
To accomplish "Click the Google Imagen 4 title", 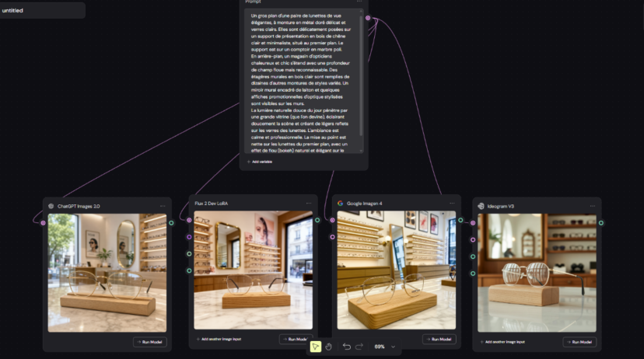I will click(364, 203).
